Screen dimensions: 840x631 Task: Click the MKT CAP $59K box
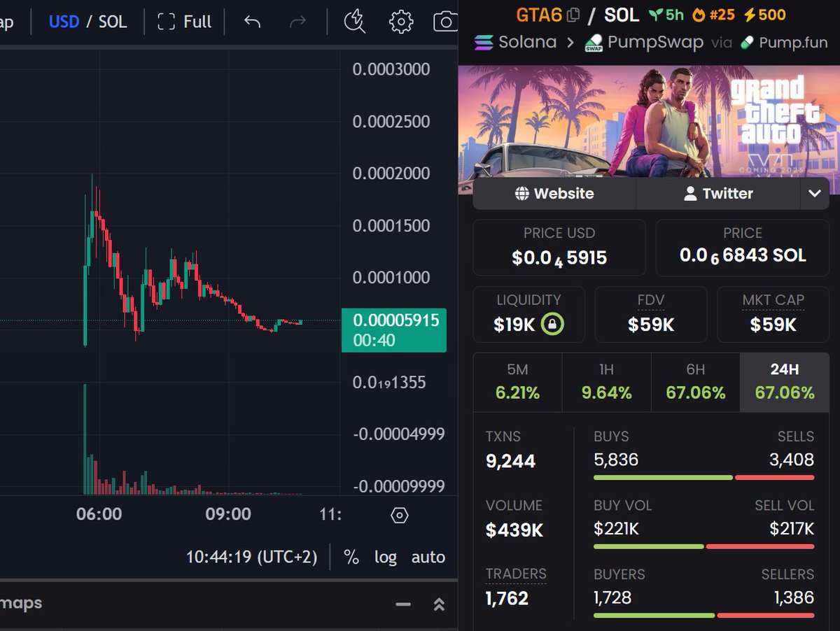coord(773,314)
